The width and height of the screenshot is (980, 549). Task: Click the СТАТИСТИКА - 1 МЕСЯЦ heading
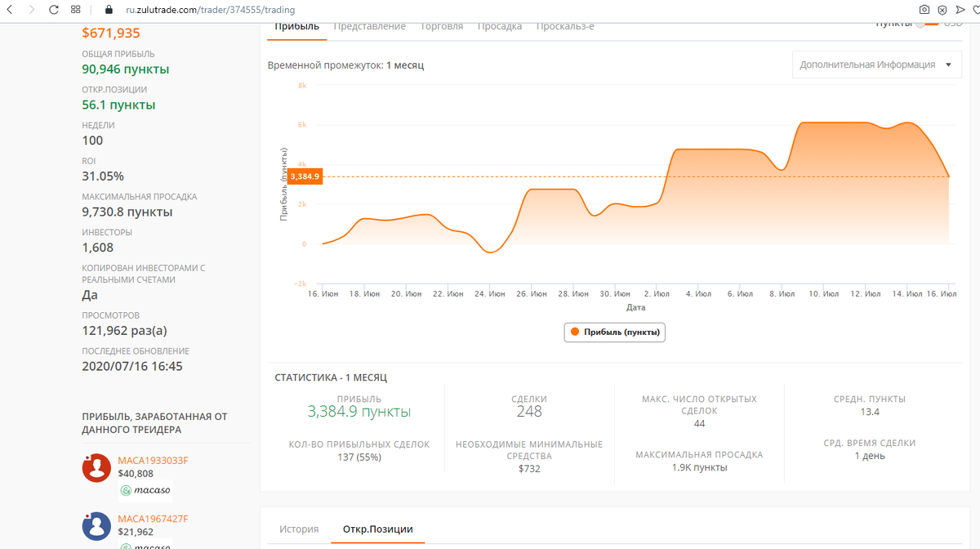point(331,377)
